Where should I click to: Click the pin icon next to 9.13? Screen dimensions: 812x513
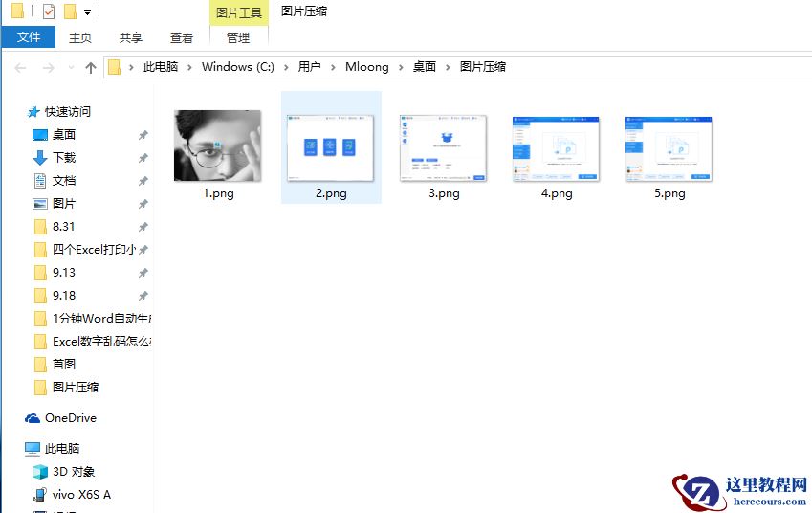tap(143, 273)
